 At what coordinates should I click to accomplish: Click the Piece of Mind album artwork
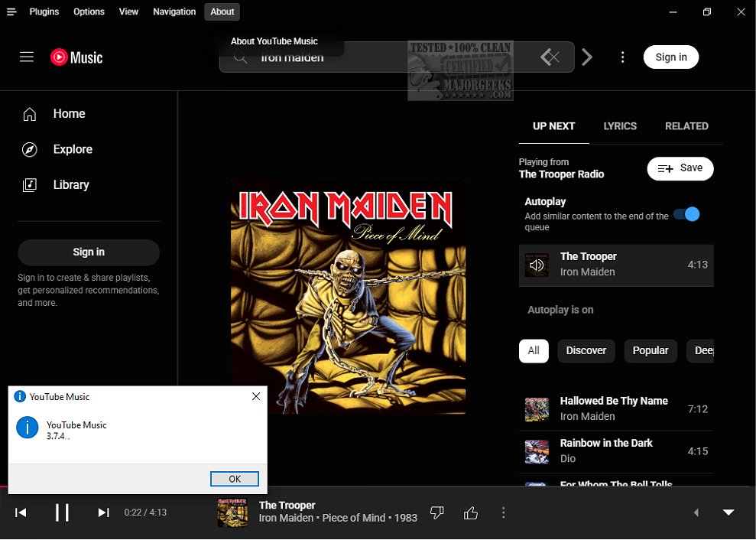pos(348,297)
